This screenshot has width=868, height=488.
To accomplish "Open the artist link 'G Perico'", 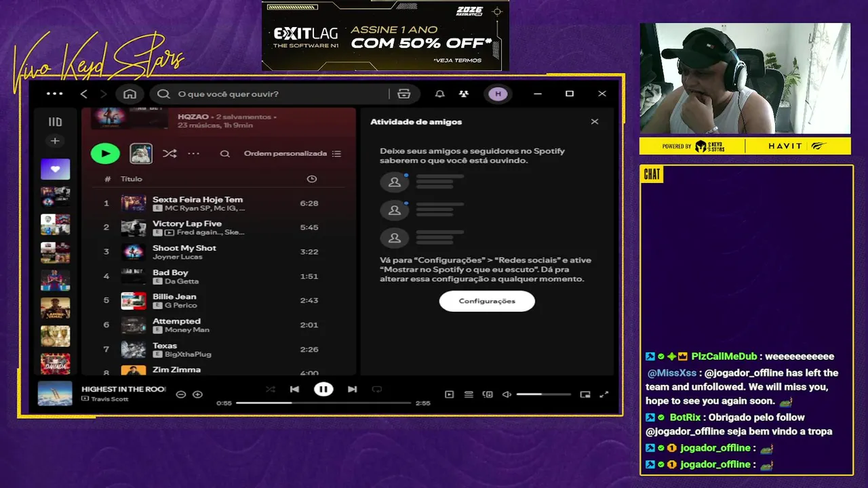I will pyautogui.click(x=180, y=306).
